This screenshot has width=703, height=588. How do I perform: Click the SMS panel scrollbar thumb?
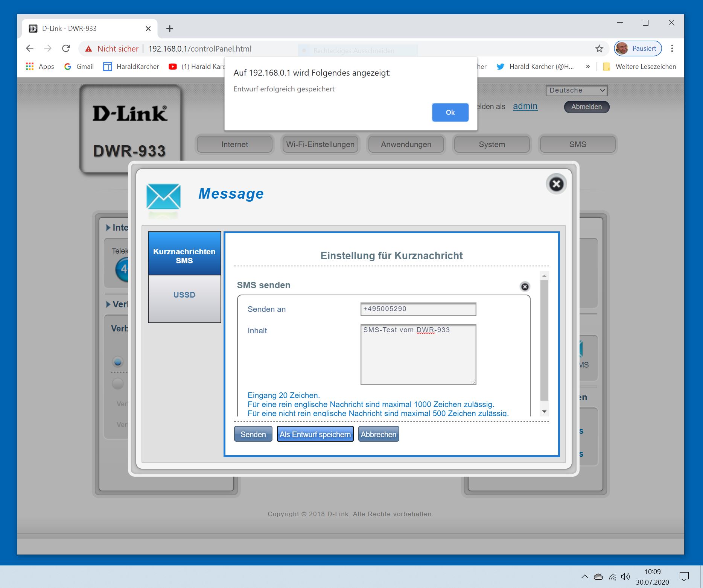(x=544, y=340)
